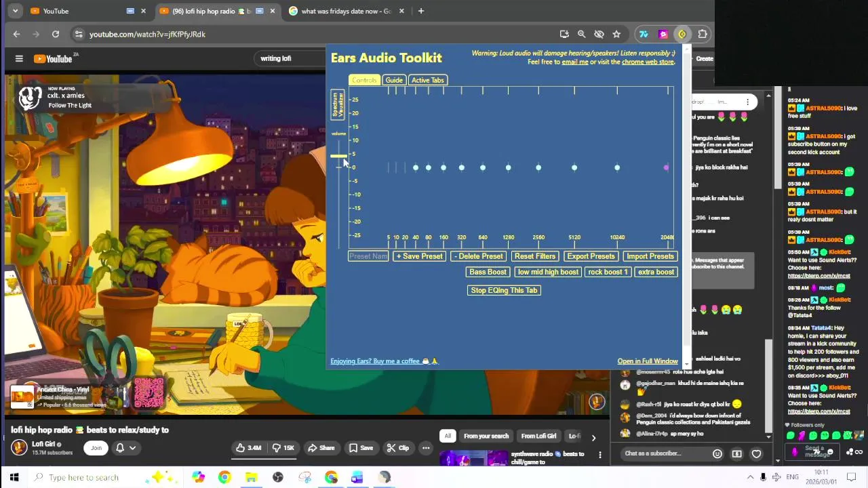Apply the Bass Boost preset
The image size is (868, 488).
tap(488, 272)
